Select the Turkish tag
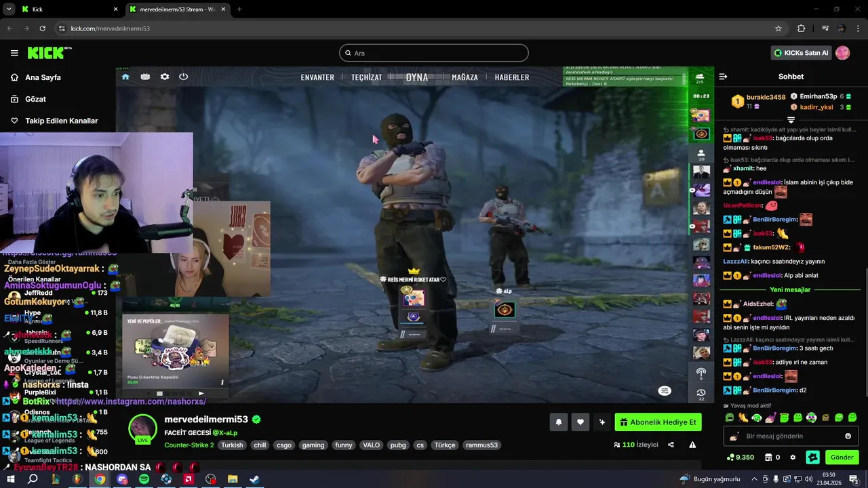This screenshot has height=488, width=868. tap(232, 445)
